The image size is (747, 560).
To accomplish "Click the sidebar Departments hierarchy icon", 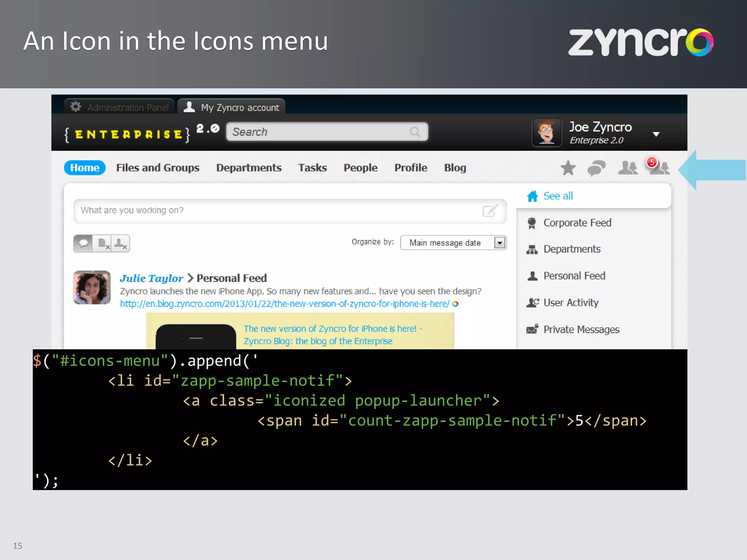I will 532,250.
